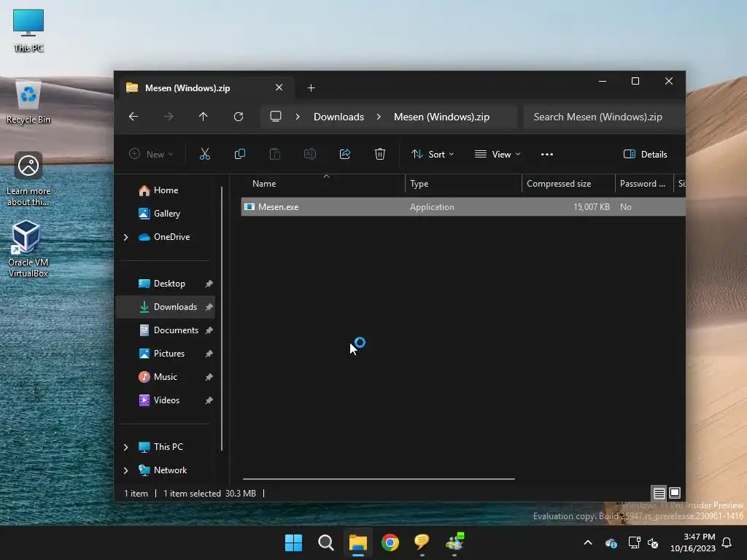Open the This PC desktop icon
The image size is (747, 560).
(x=28, y=31)
